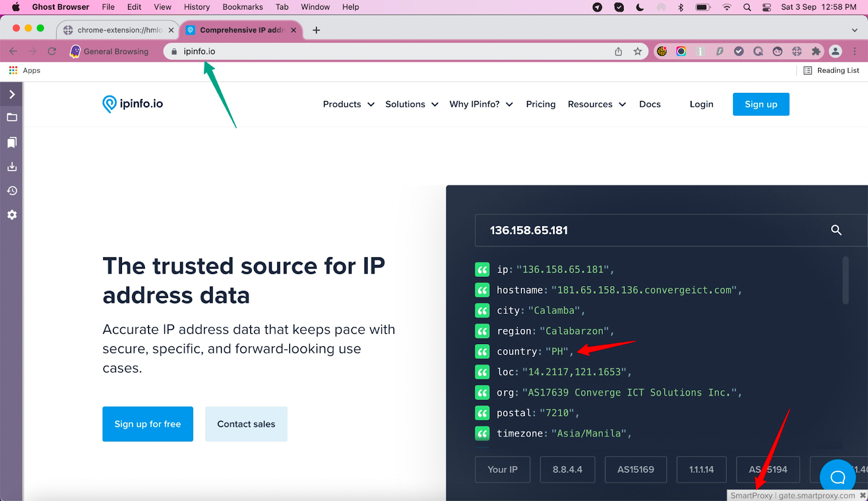Image resolution: width=868 pixels, height=501 pixels.
Task: Expand the Ghost Browser sidebar chevron
Action: click(12, 94)
